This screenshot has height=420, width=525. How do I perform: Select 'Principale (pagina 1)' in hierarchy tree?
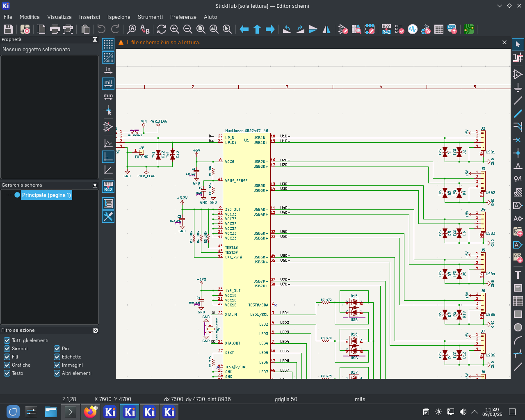click(x=46, y=195)
